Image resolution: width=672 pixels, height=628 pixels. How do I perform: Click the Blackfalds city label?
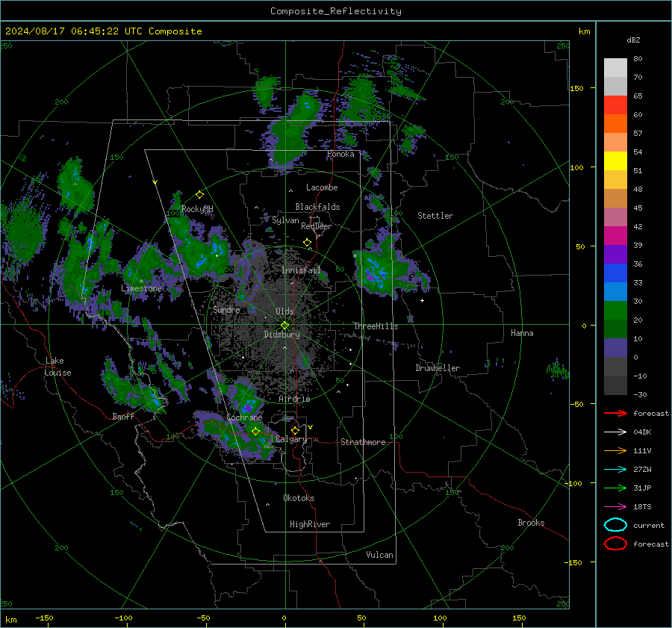pos(317,207)
